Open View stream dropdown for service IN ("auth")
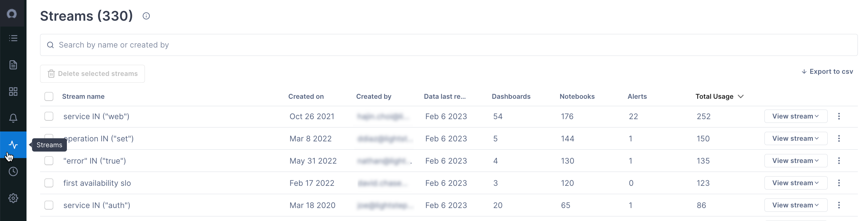868x221 pixels. click(796, 205)
